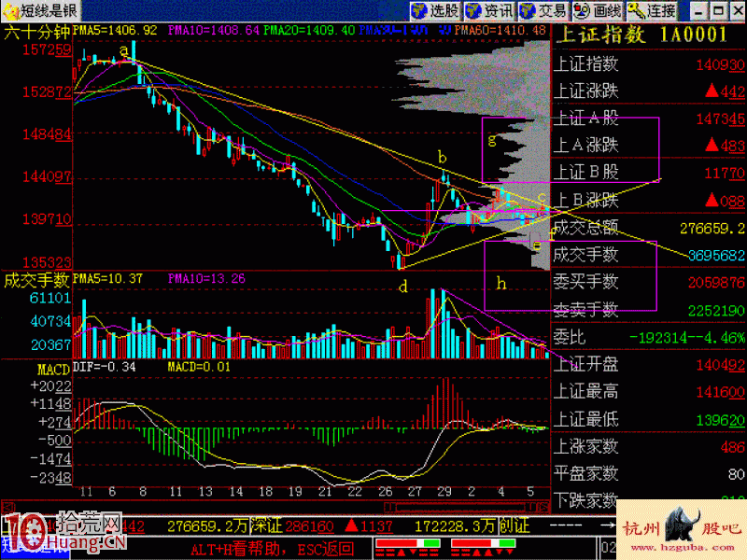The image size is (747, 560).
Task: Click the 上证B股 value 11770
Action: 725,174
